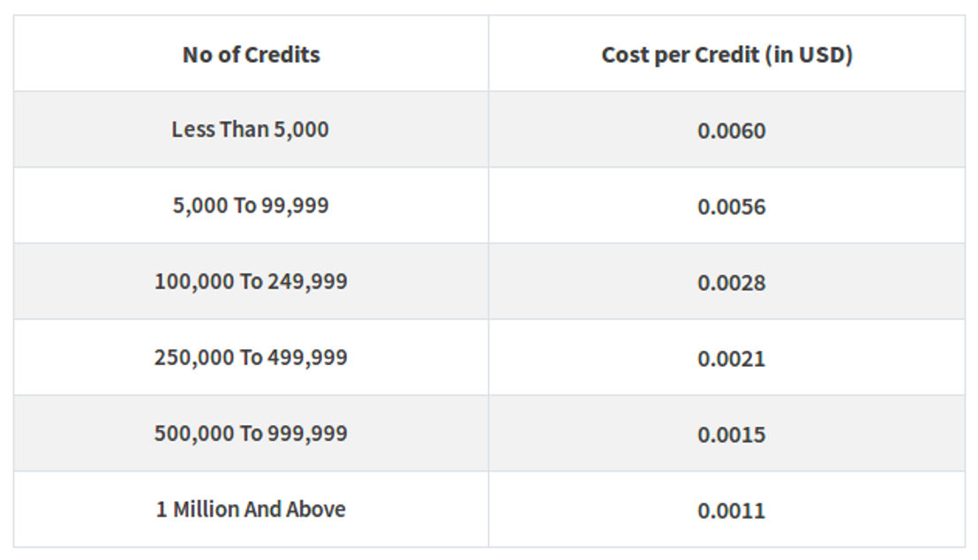Viewport: 978px width, 560px height.
Task: Click the "No of Credits" column header
Action: [251, 54]
